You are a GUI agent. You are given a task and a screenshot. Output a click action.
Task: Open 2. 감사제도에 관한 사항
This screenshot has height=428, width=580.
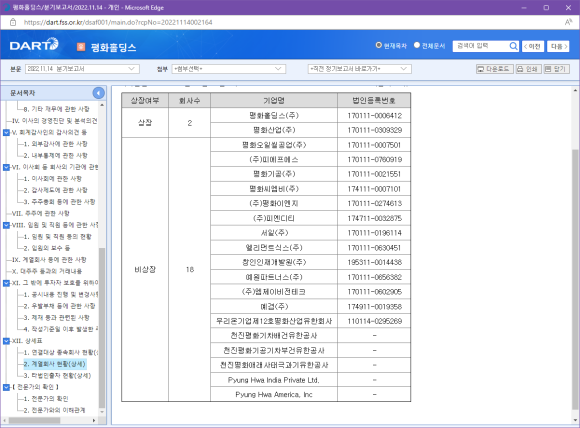tap(55, 190)
